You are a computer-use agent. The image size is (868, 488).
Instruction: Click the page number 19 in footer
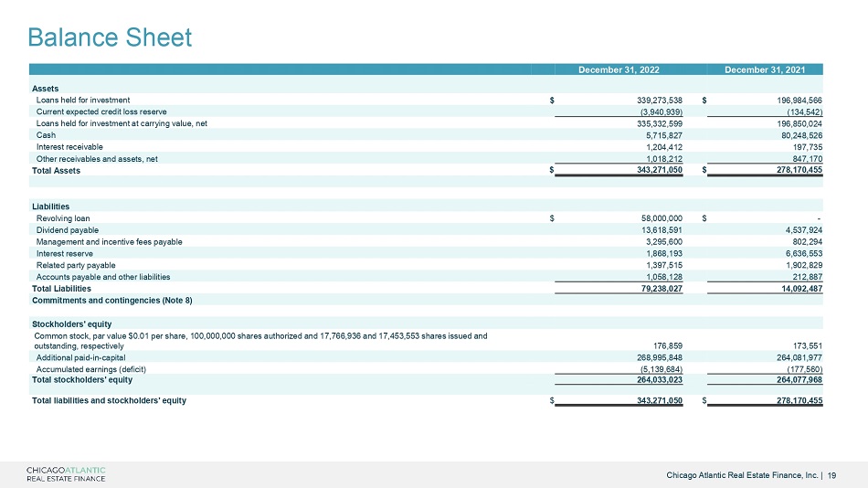pos(831,475)
